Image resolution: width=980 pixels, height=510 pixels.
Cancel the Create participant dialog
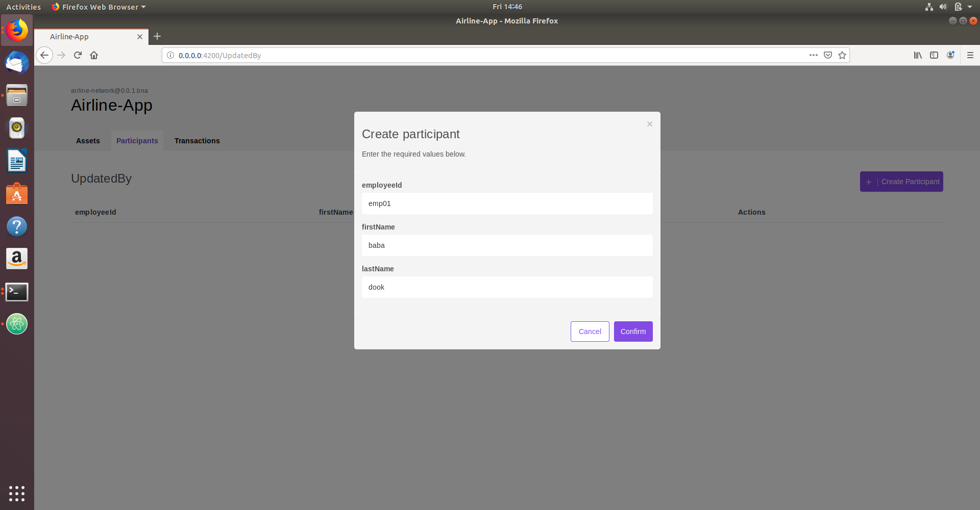[x=590, y=331]
